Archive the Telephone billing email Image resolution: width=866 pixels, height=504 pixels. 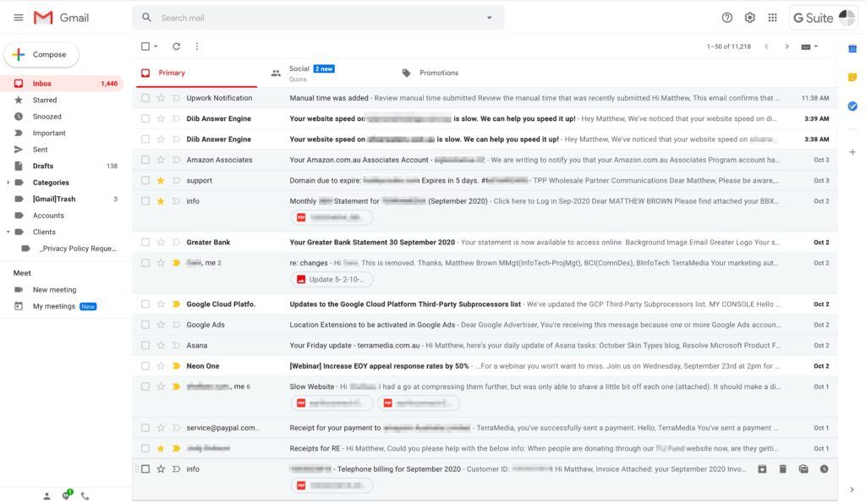pyautogui.click(x=762, y=469)
